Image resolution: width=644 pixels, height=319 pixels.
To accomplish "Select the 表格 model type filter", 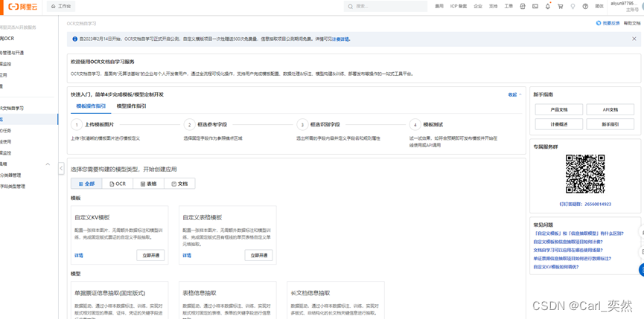I will pos(149,184).
